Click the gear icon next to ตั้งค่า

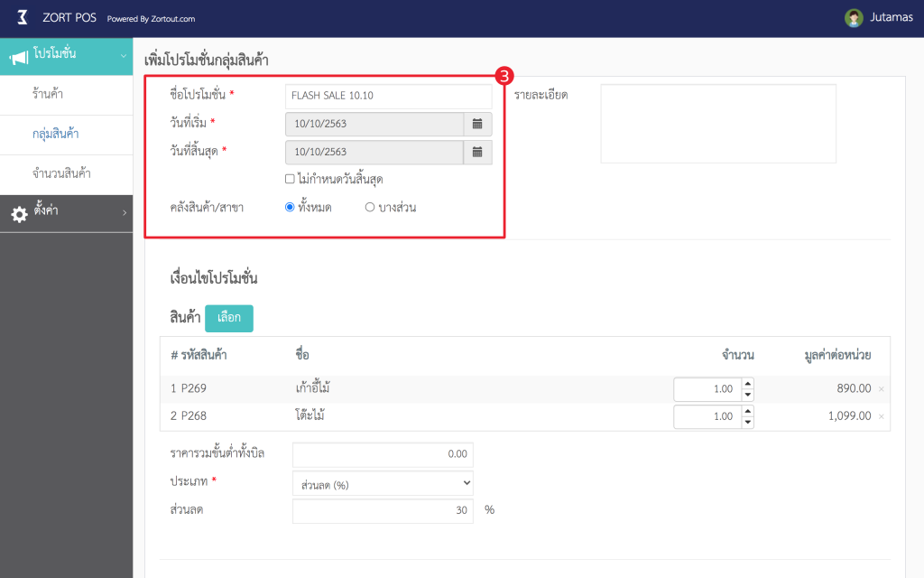[20, 214]
